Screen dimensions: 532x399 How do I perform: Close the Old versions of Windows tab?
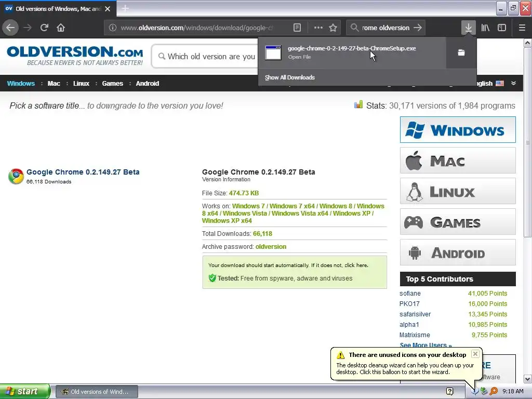coord(108,9)
